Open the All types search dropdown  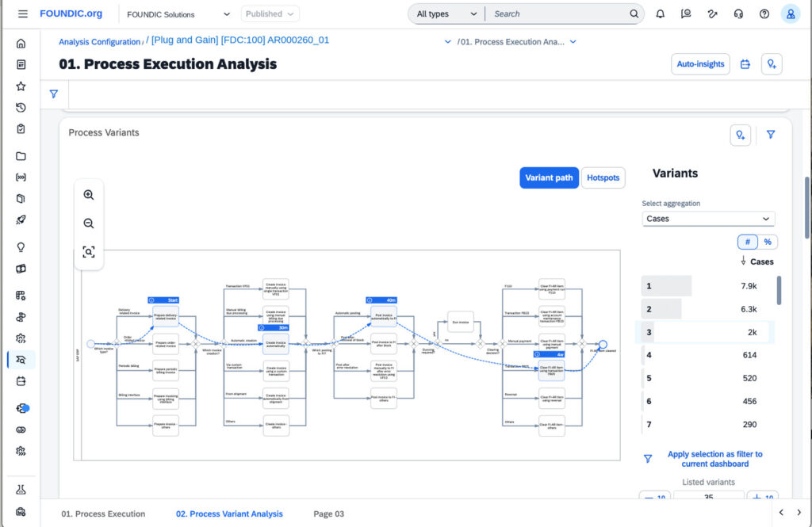(x=446, y=14)
